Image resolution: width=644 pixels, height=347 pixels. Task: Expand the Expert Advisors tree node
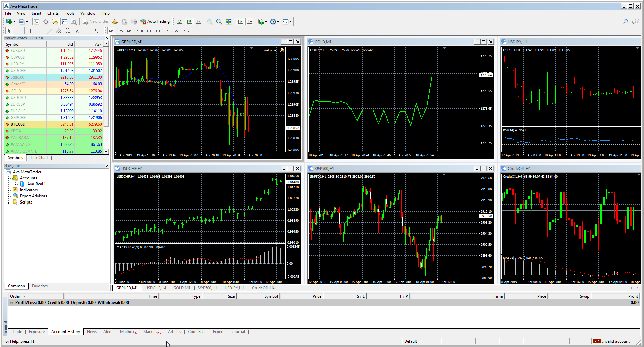click(9, 196)
